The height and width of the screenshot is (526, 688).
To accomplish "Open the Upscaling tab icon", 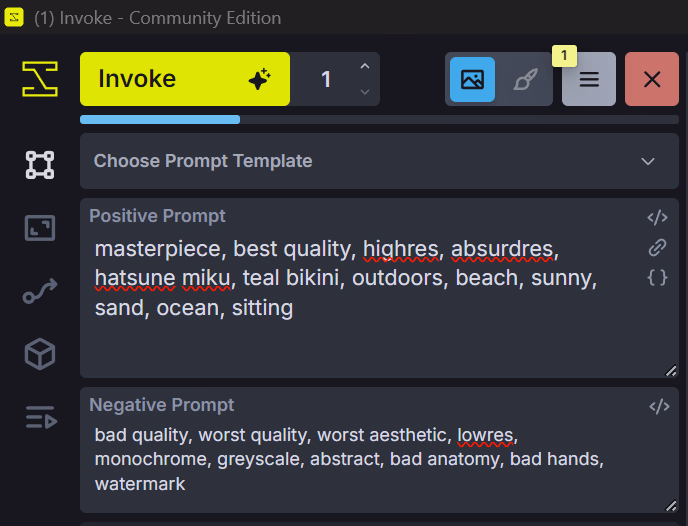I will tap(40, 228).
